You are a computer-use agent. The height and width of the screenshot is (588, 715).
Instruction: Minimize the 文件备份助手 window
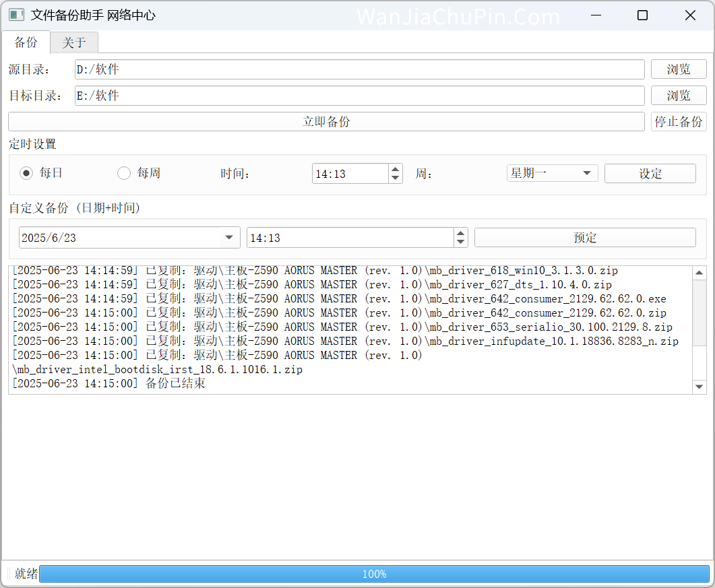tap(596, 15)
